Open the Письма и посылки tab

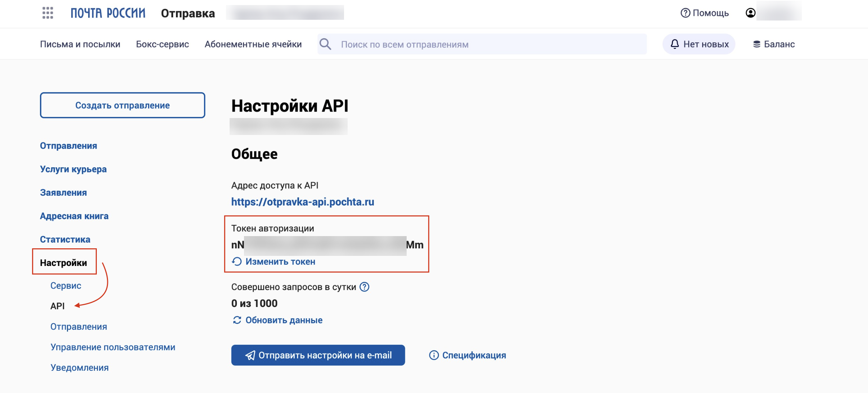tap(80, 44)
